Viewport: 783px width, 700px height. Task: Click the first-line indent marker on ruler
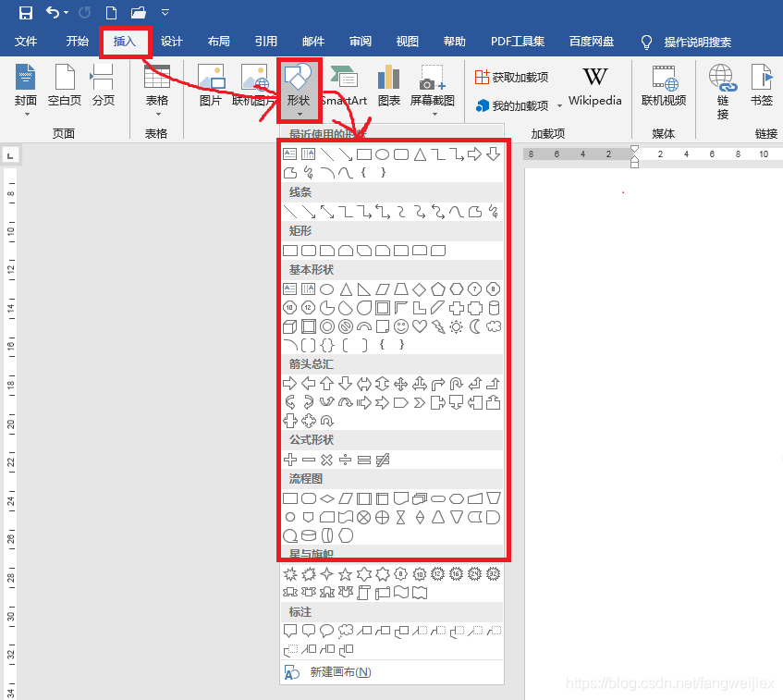(x=634, y=150)
